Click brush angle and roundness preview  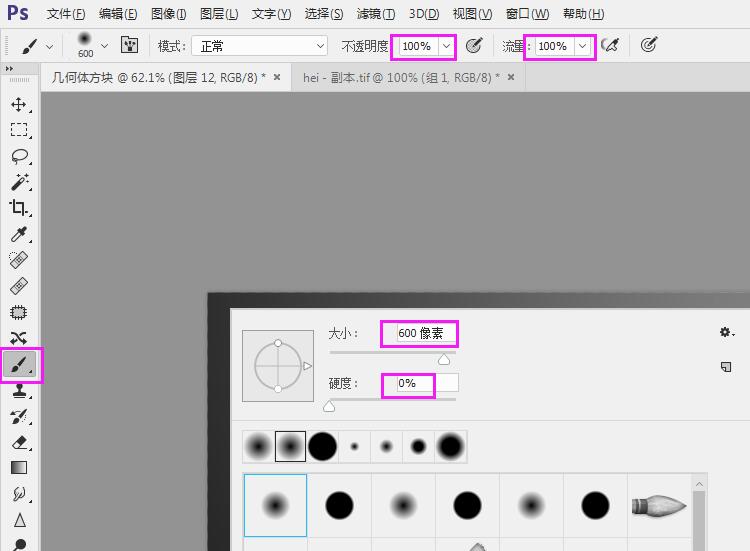[278, 366]
